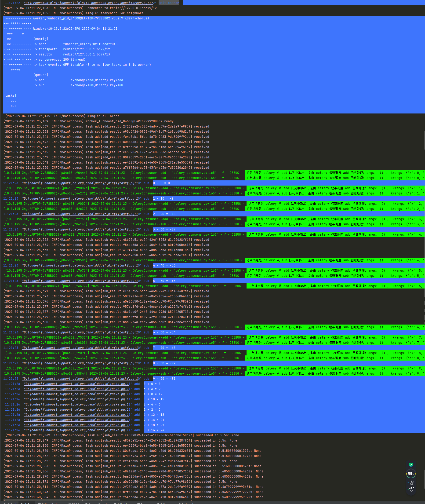Open the TODO tool window tab
425x504 pixels.
[74, 503]
